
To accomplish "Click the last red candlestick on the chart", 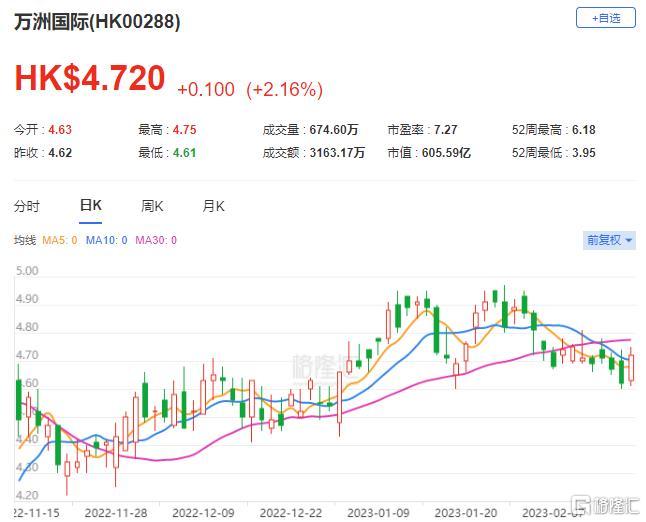I will (x=631, y=368).
